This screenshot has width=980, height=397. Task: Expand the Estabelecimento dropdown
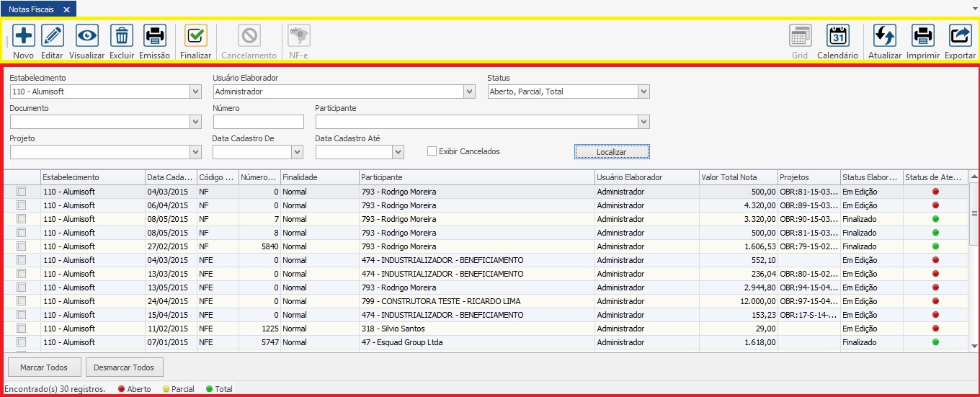coord(195,92)
